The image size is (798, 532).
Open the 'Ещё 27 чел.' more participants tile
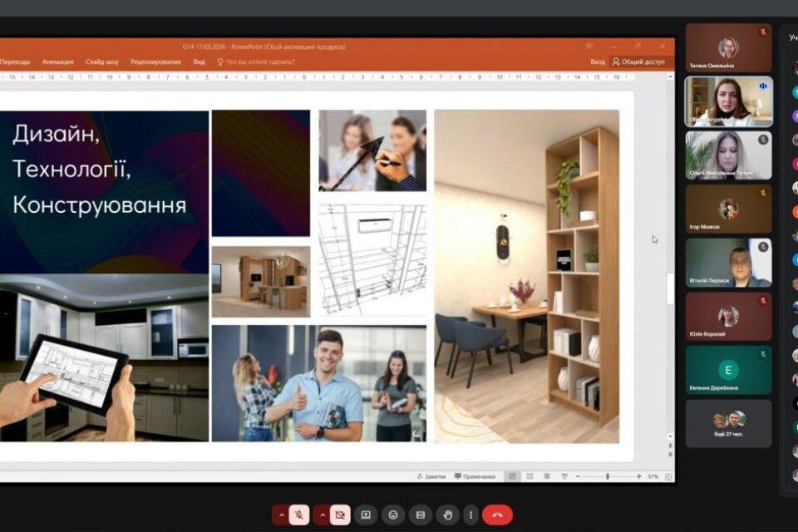(728, 424)
